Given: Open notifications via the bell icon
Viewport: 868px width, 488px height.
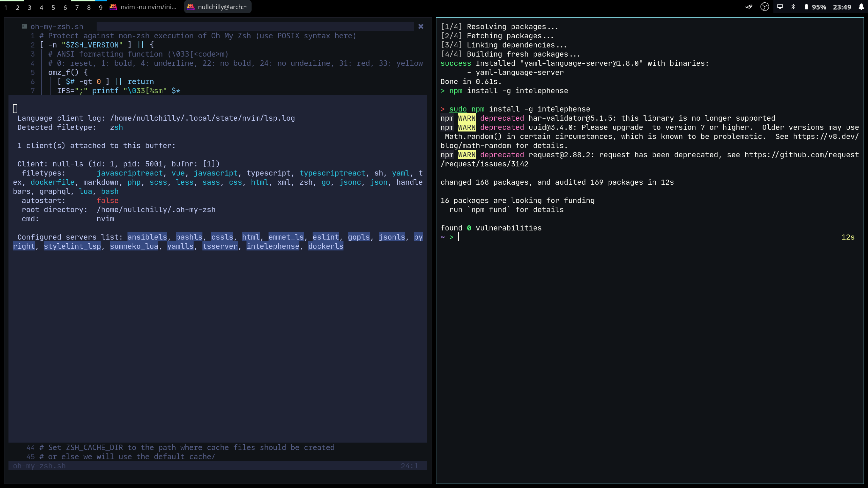Looking at the screenshot, I should pos(862,7).
